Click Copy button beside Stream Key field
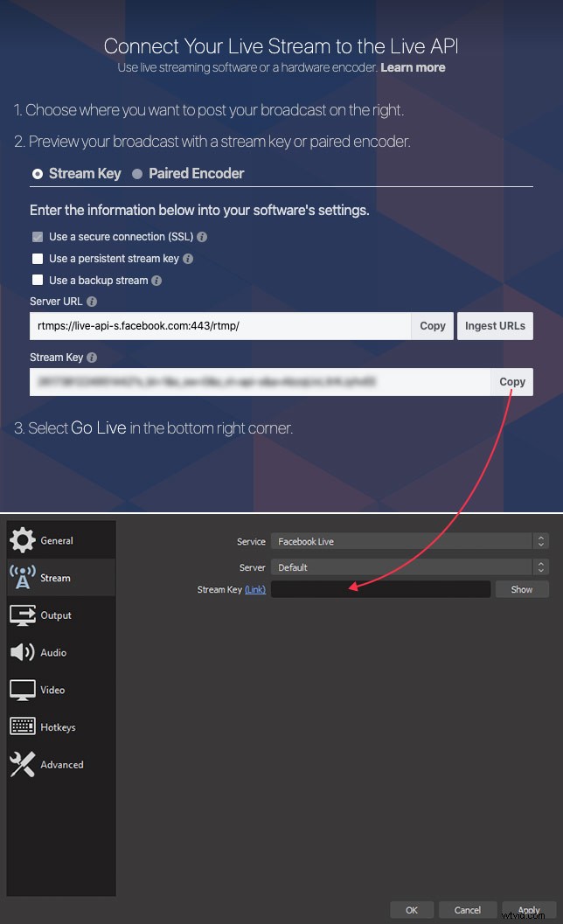Image resolution: width=563 pixels, height=924 pixels. [512, 382]
